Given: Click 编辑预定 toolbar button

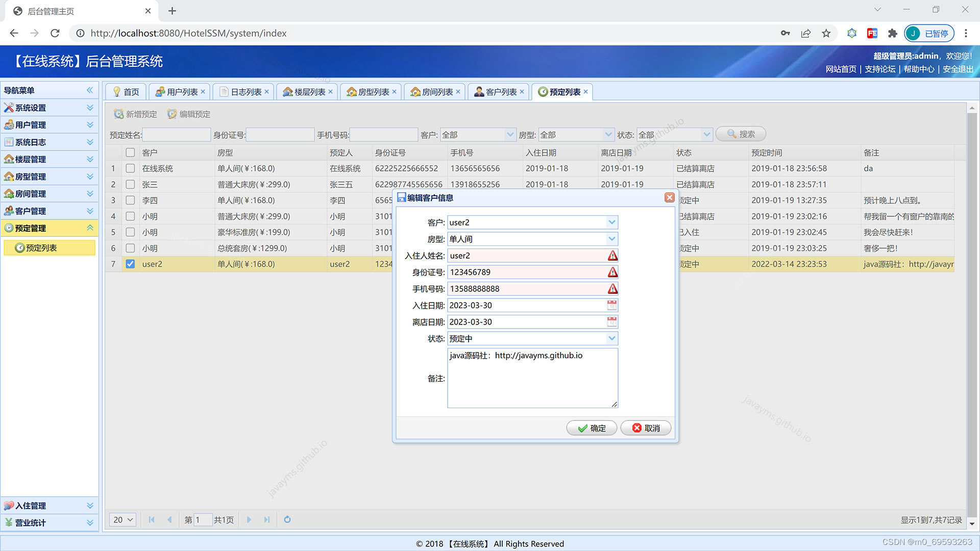Looking at the screenshot, I should point(189,114).
